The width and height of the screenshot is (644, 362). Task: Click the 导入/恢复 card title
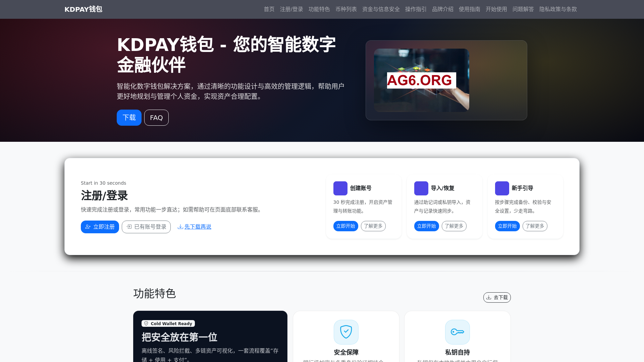443,188
